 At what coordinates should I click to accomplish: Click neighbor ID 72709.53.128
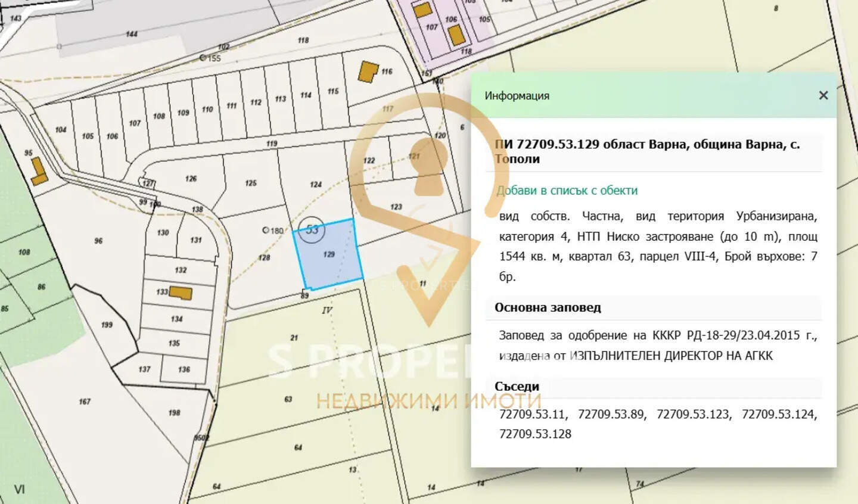[x=535, y=434]
